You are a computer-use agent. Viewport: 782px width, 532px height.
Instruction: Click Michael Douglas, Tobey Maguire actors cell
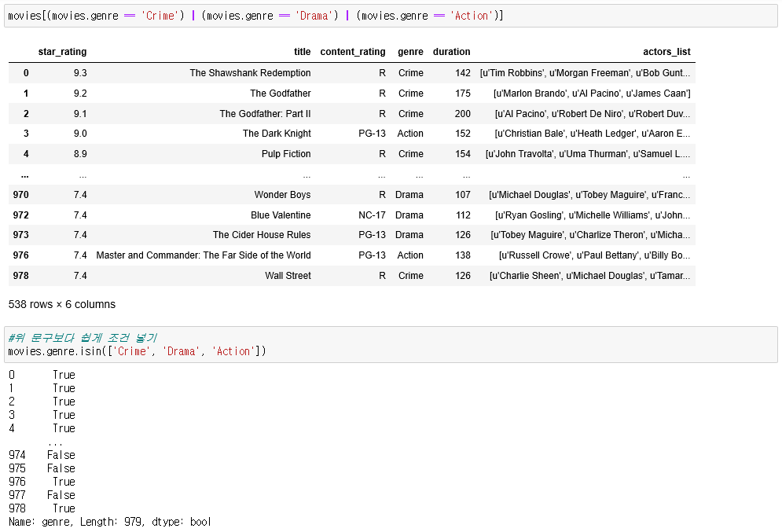(589, 195)
